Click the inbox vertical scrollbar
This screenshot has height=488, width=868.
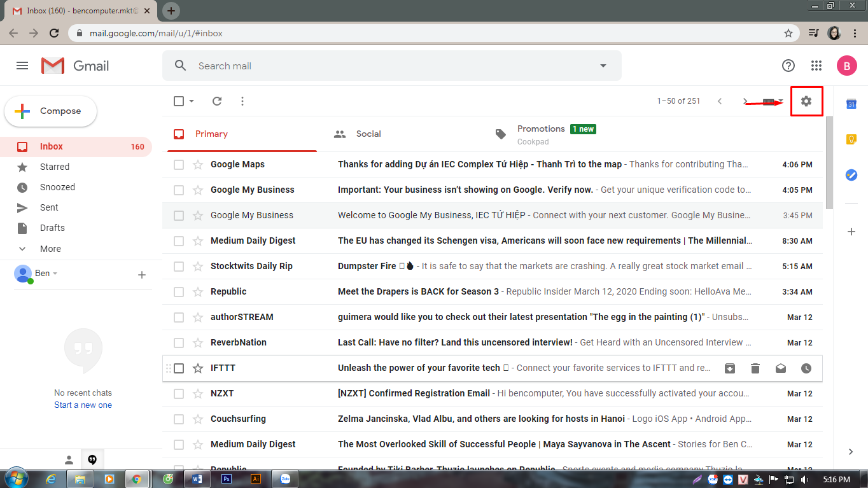click(x=829, y=162)
